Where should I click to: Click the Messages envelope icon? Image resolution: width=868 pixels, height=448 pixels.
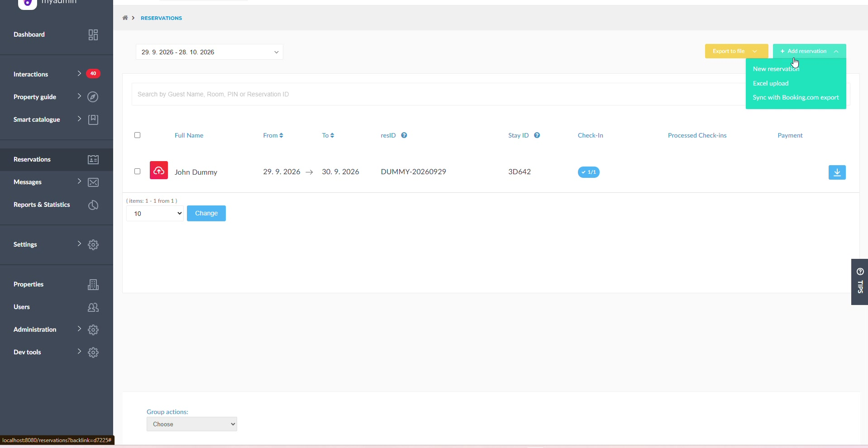point(93,182)
